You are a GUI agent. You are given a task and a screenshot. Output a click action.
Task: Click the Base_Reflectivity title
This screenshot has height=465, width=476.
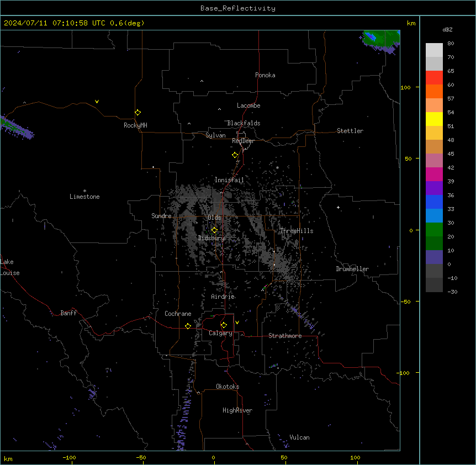point(238,8)
